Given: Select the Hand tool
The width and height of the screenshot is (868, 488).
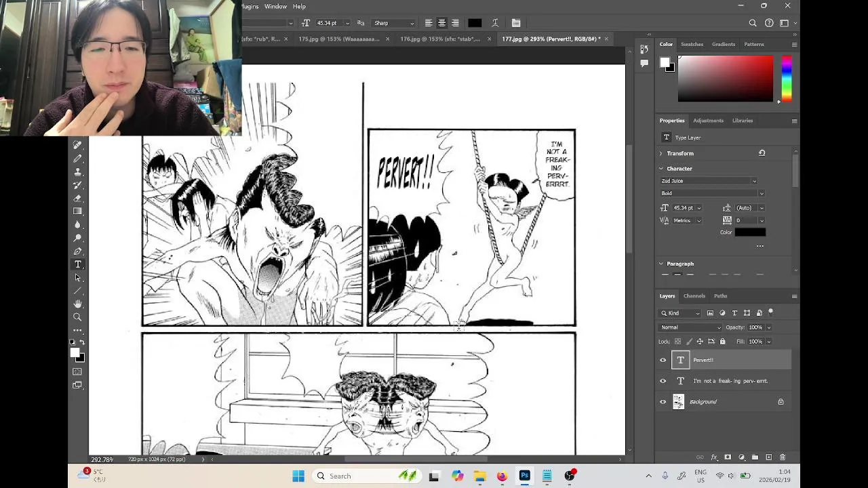Looking at the screenshot, I should pyautogui.click(x=77, y=304).
